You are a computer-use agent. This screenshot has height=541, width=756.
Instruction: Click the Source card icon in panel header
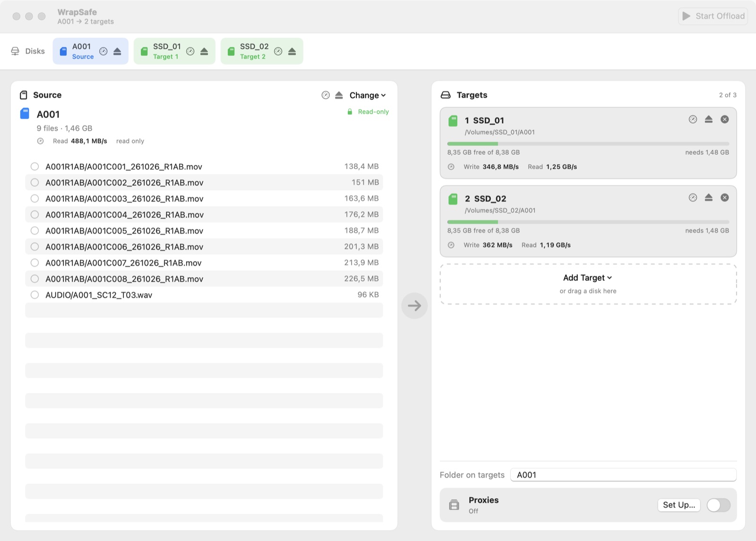coord(24,95)
